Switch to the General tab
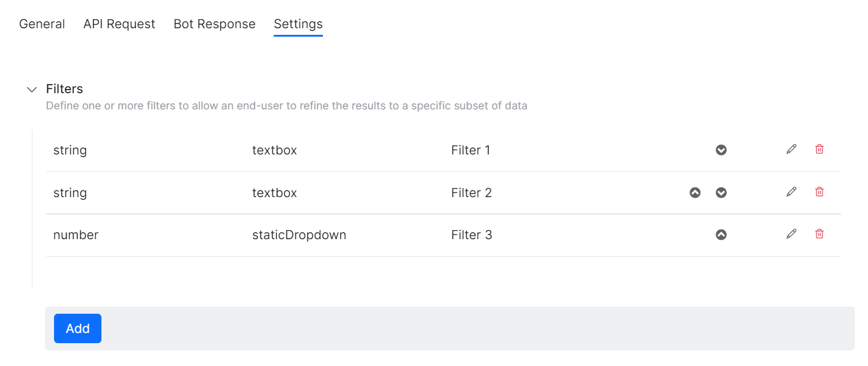868x366 pixels. click(x=42, y=23)
